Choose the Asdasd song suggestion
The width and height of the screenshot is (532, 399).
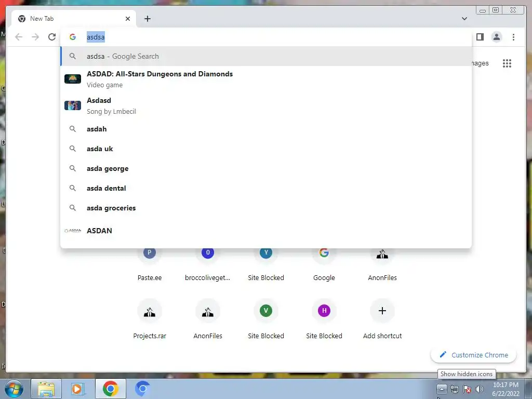pos(266,105)
